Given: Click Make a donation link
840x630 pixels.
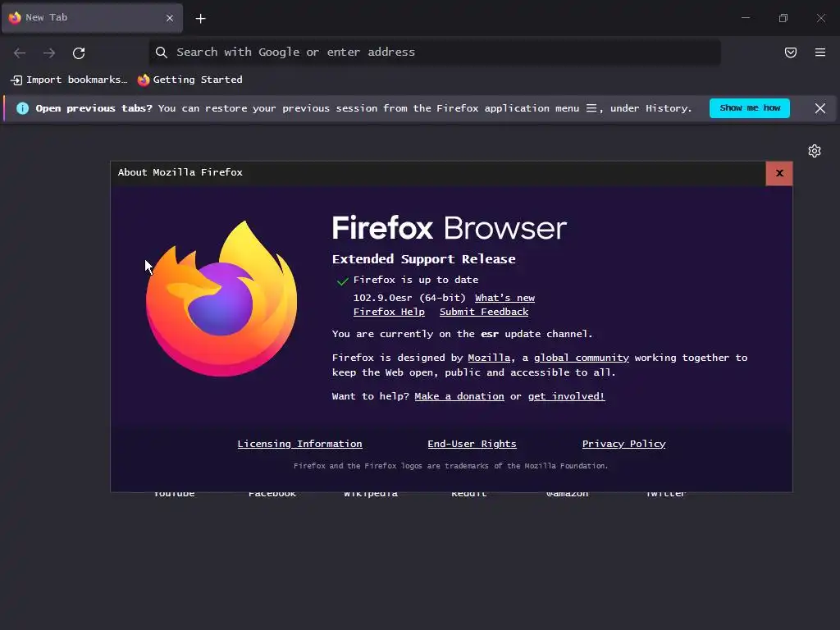Looking at the screenshot, I should 459,396.
